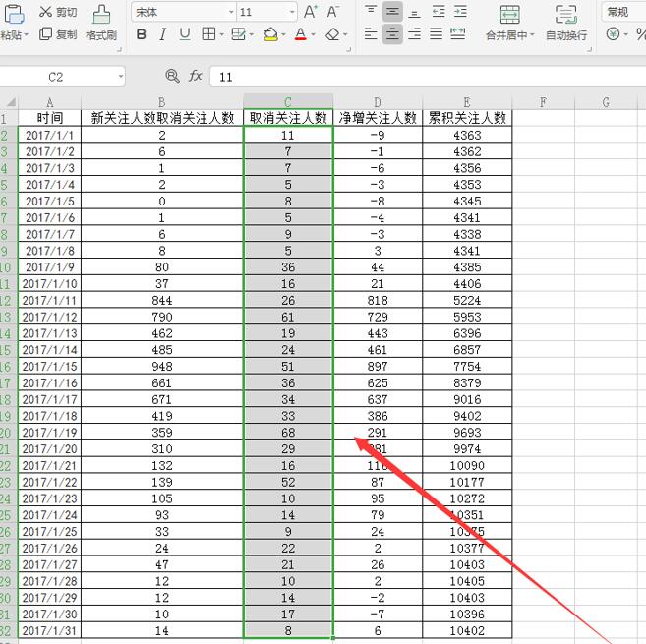Click the draw border table icon
This screenshot has height=644, width=646.
239,34
